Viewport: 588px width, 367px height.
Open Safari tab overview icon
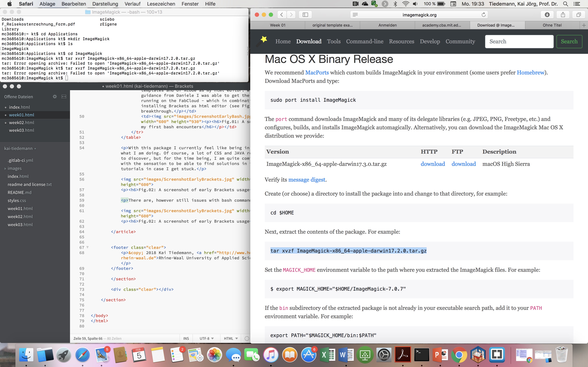(579, 15)
